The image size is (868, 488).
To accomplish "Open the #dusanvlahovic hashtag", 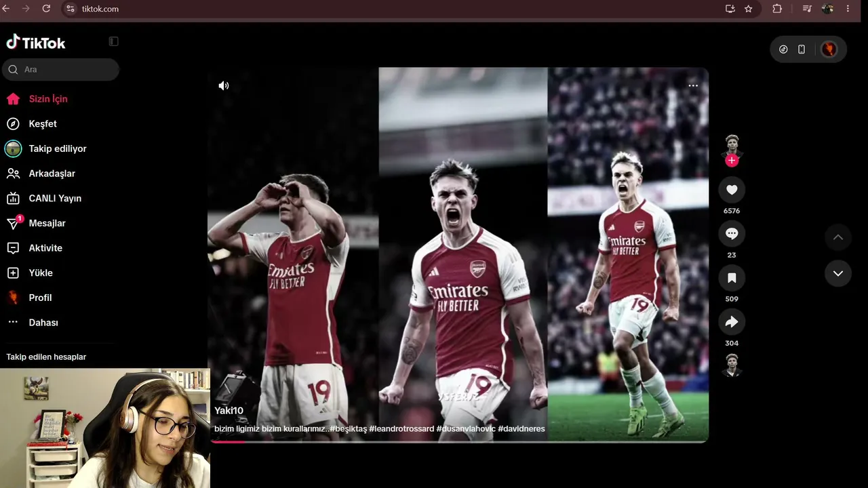I will tap(466, 429).
